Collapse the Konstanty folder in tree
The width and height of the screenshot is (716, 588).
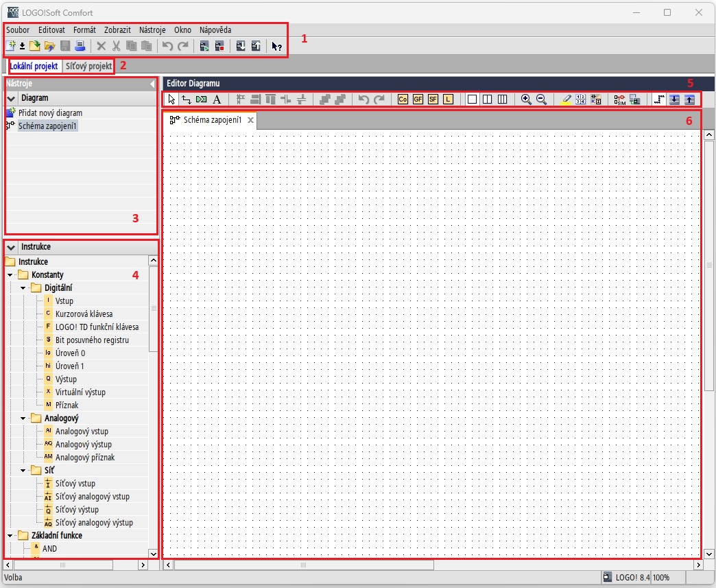click(x=10, y=274)
